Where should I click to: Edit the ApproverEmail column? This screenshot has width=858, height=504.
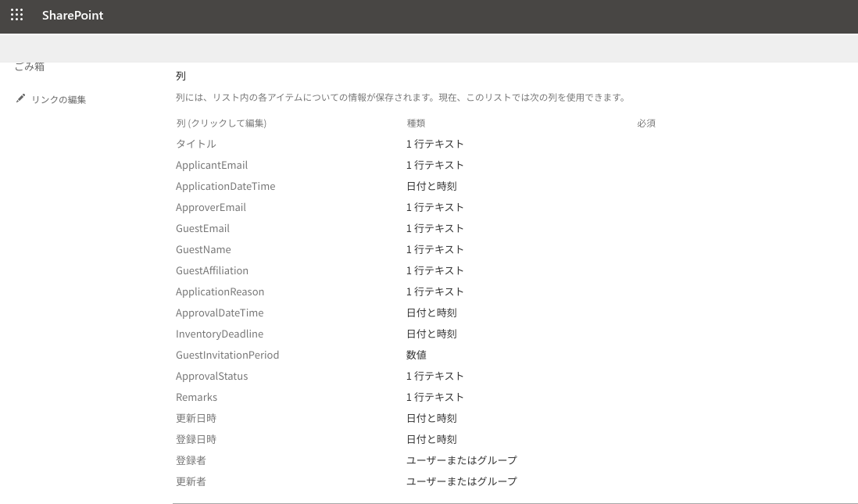[211, 207]
